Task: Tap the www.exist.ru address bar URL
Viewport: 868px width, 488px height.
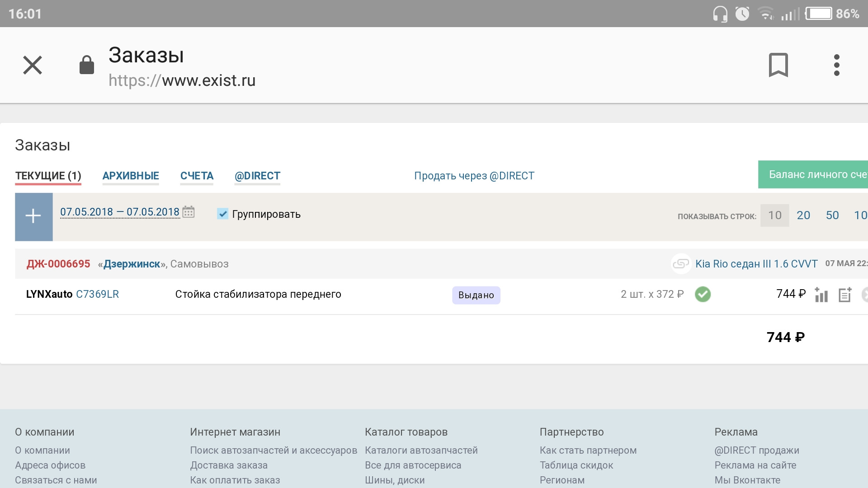Action: tap(182, 80)
